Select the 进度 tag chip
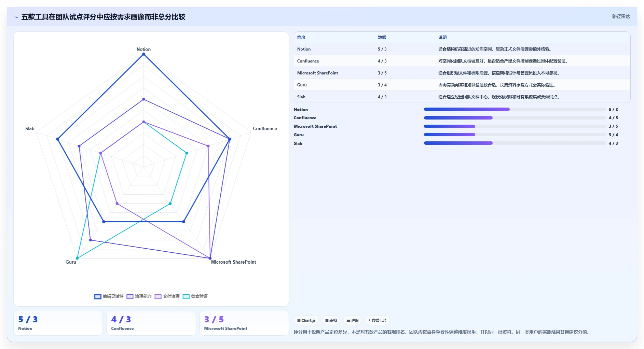The image size is (644, 349). [x=353, y=320]
